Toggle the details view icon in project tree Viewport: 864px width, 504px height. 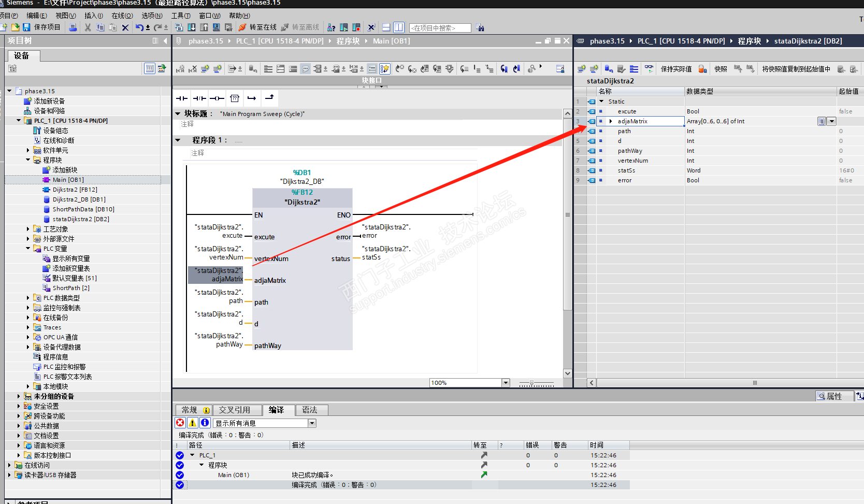click(x=149, y=68)
